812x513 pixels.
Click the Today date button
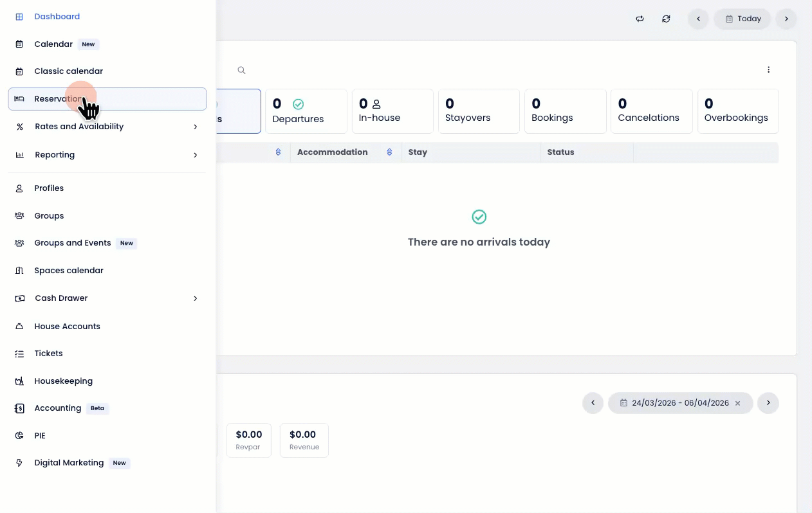(x=742, y=19)
